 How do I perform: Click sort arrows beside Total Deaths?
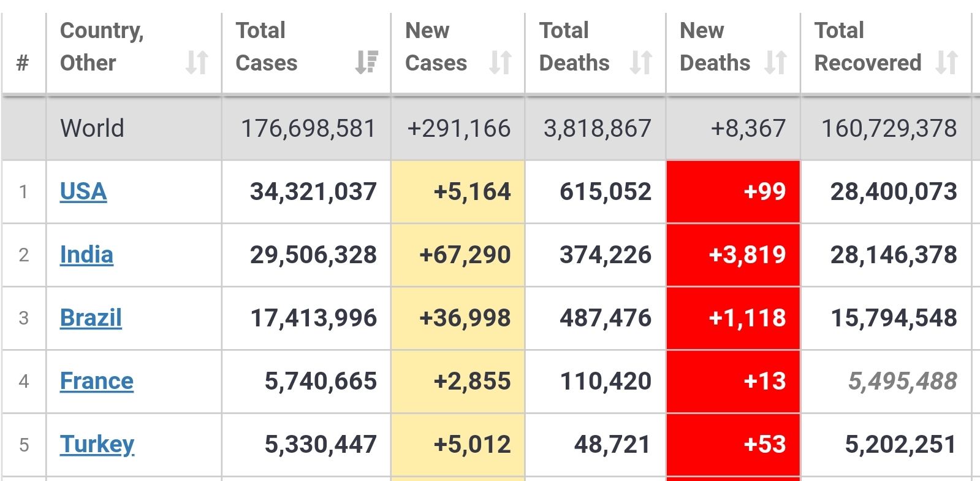tap(641, 62)
